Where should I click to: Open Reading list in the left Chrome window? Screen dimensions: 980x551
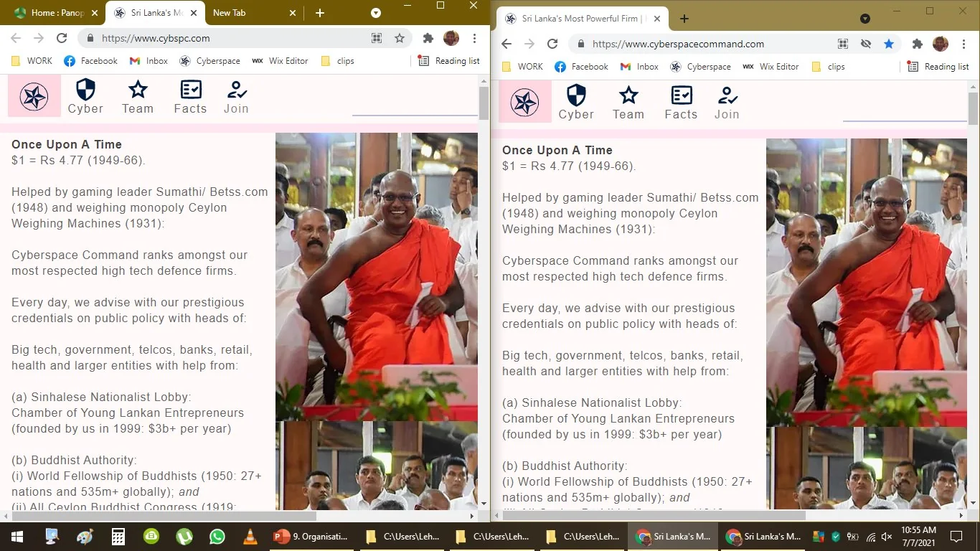(x=448, y=61)
